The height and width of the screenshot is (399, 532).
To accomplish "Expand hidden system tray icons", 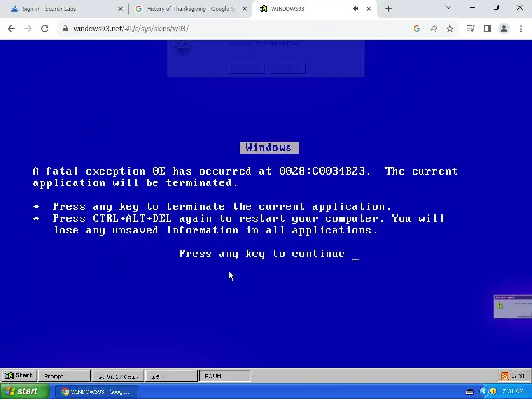I will click(x=483, y=392).
